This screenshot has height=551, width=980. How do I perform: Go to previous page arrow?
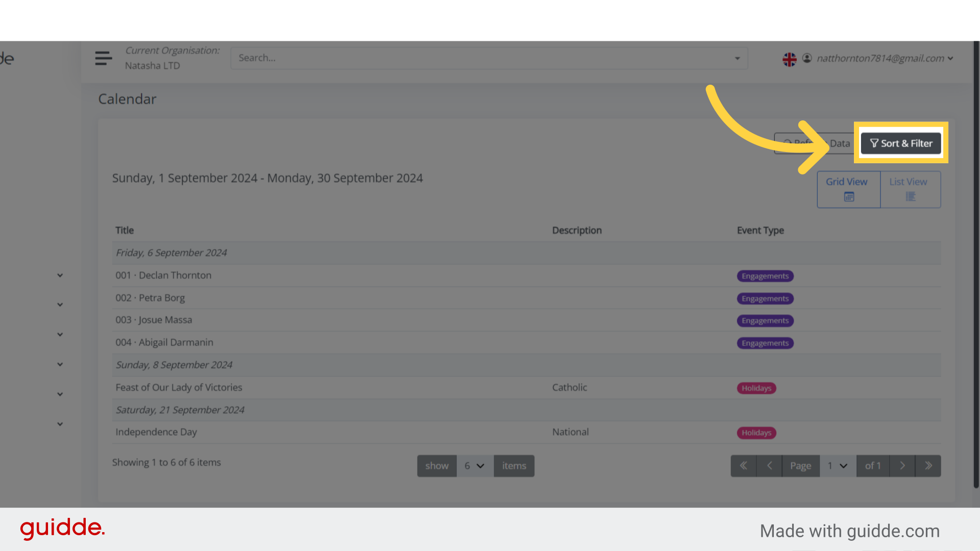click(x=769, y=466)
